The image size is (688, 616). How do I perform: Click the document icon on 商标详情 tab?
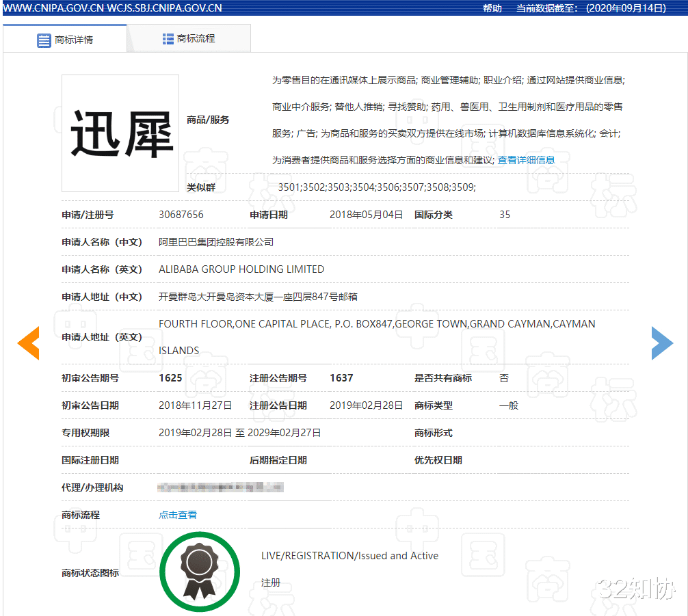point(42,40)
